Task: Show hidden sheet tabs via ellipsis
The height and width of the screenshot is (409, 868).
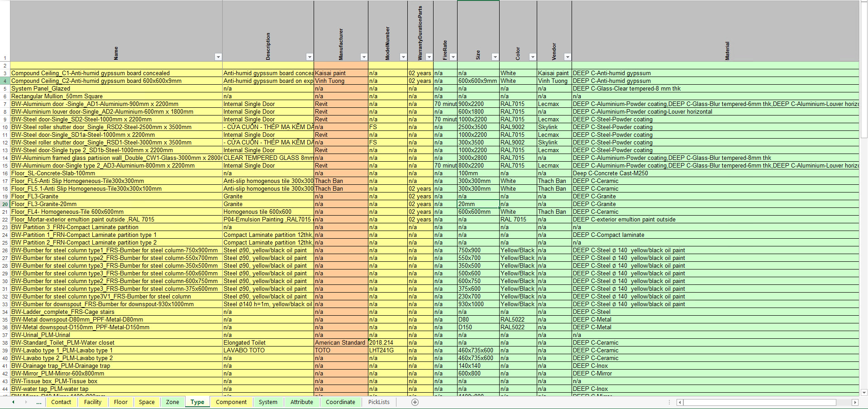Action: click(39, 402)
